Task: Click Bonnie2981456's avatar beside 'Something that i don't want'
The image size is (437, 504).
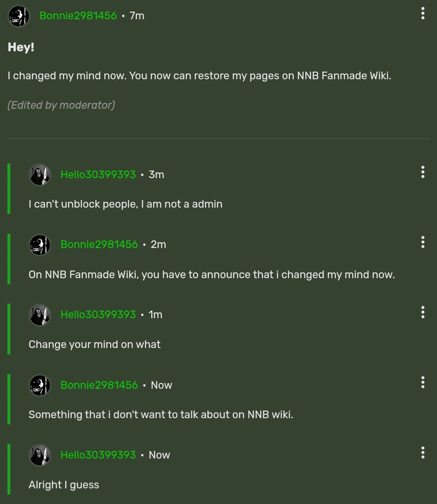Action: pyautogui.click(x=40, y=385)
